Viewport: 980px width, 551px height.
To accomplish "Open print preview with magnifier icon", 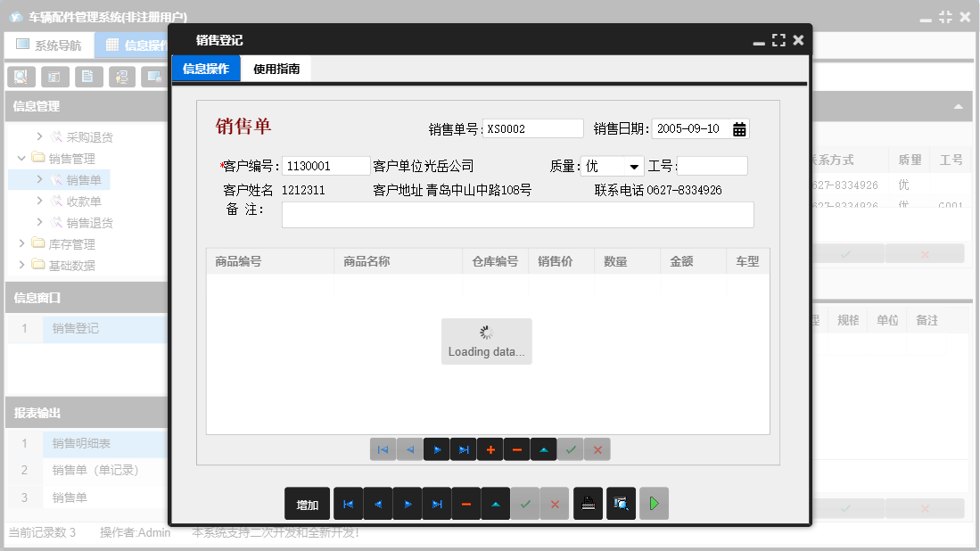I will click(620, 504).
